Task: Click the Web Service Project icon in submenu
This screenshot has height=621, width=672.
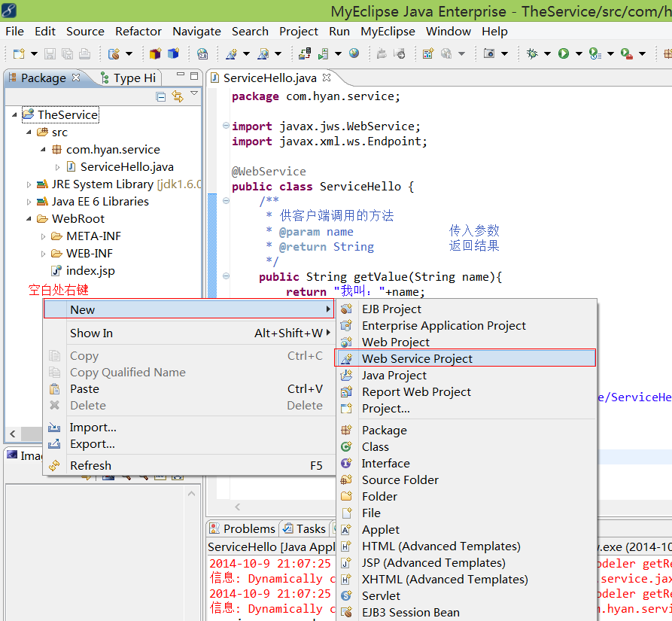Action: 346,359
